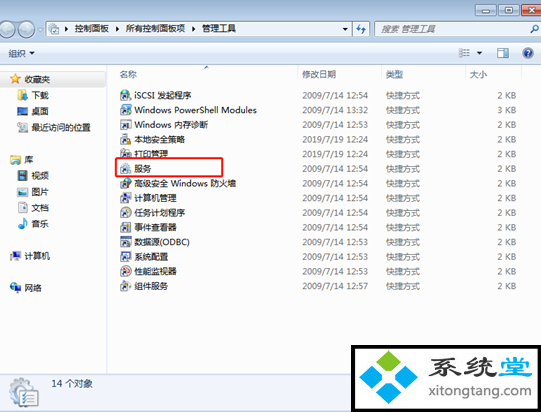The image size is (541, 412).
Task: Navigate to 控制面板 in breadcrumb
Action: tap(92, 29)
